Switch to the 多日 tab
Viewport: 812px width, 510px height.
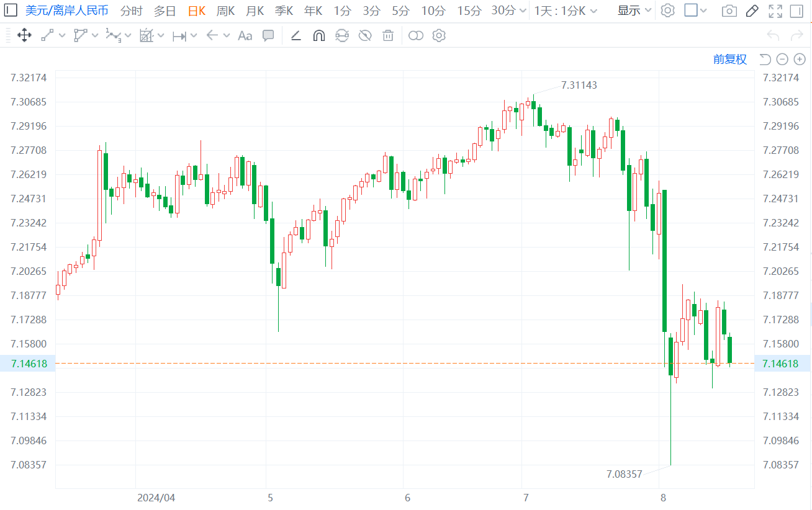(165, 11)
